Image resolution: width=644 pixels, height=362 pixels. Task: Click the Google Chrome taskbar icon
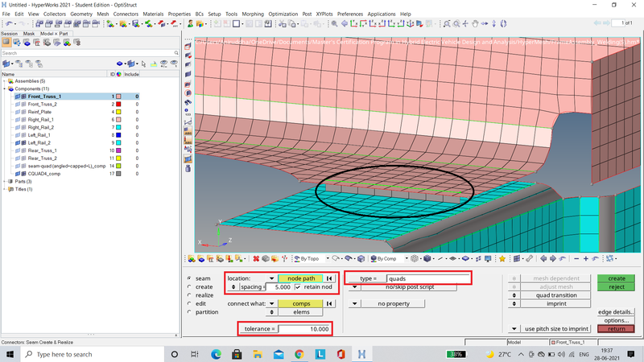[x=299, y=354]
